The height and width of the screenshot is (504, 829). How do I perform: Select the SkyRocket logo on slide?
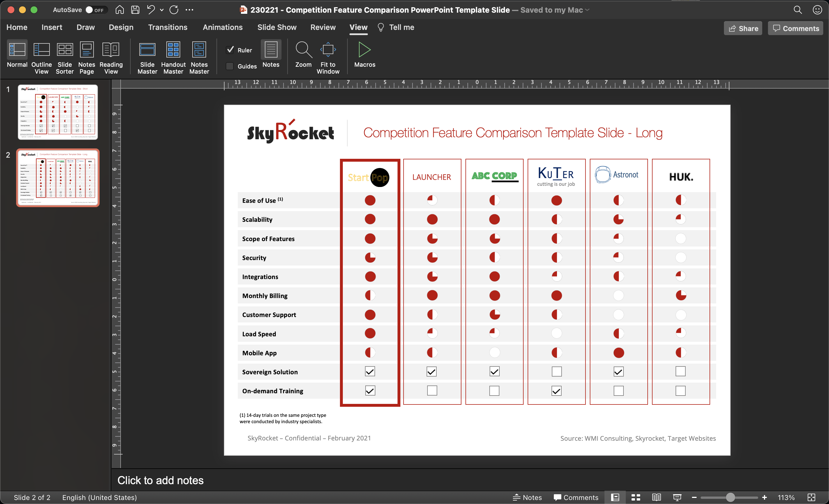click(290, 131)
